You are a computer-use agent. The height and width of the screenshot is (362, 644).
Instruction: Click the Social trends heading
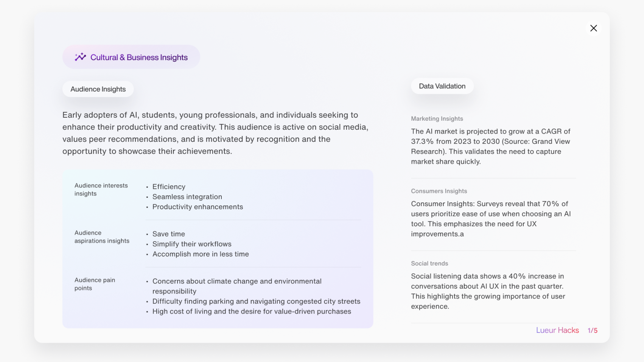click(x=429, y=264)
